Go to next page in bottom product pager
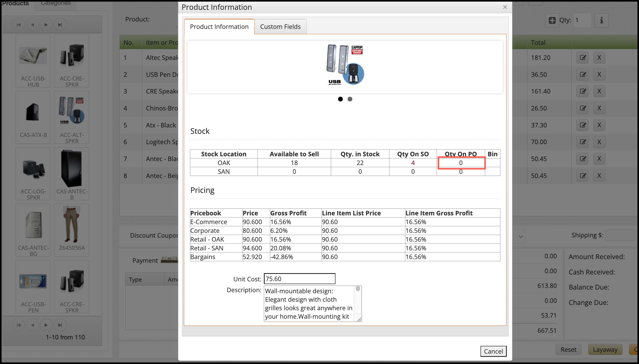The image size is (639, 364). tap(46, 325)
